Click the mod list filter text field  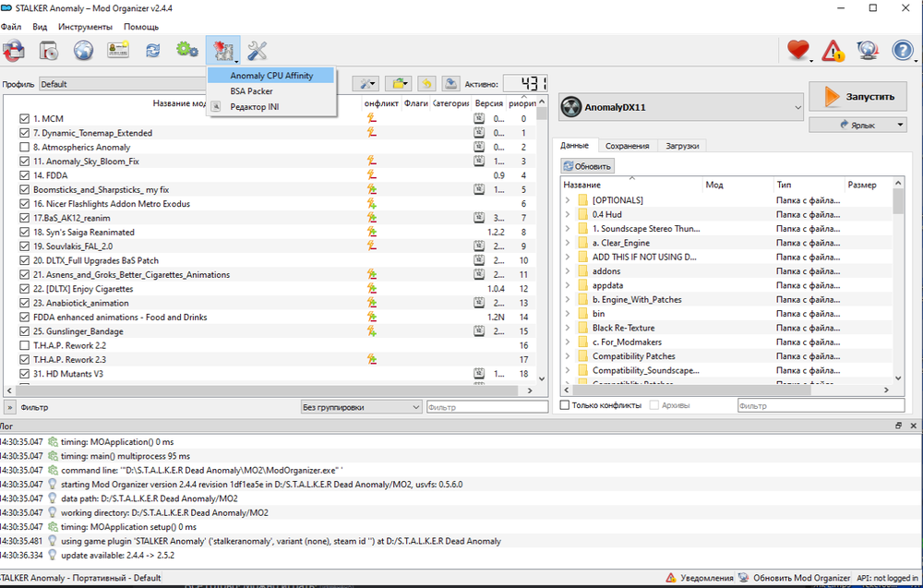coord(485,407)
